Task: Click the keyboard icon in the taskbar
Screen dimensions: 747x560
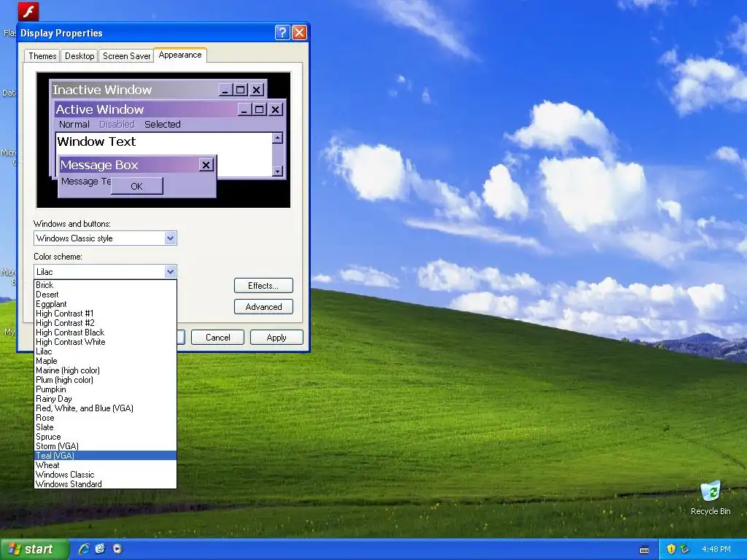Action: (644, 550)
